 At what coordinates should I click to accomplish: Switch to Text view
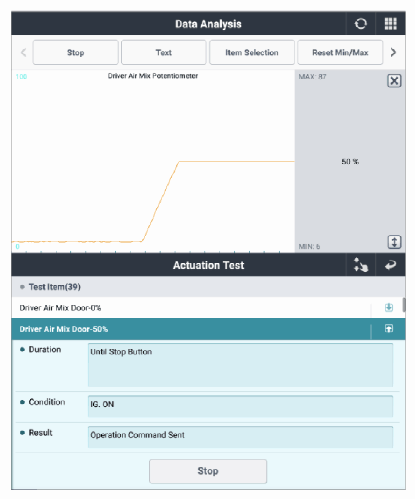click(x=164, y=52)
